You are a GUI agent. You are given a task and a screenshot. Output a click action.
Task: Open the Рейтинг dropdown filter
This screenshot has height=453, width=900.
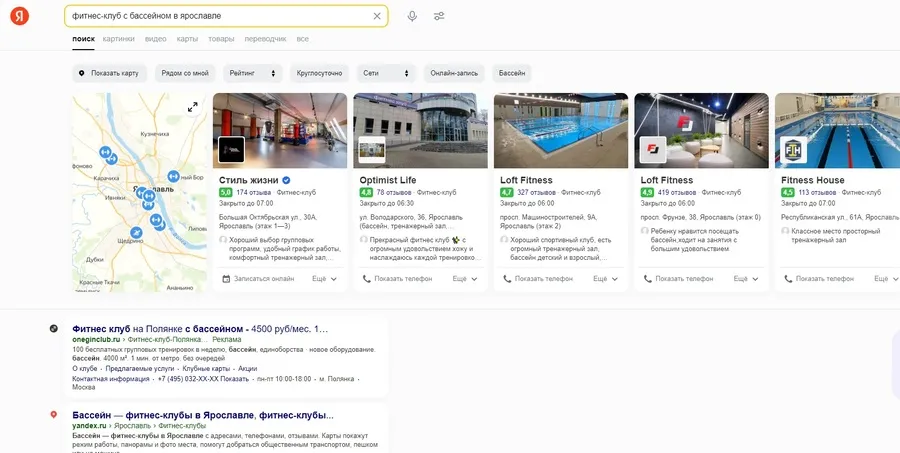pos(252,73)
